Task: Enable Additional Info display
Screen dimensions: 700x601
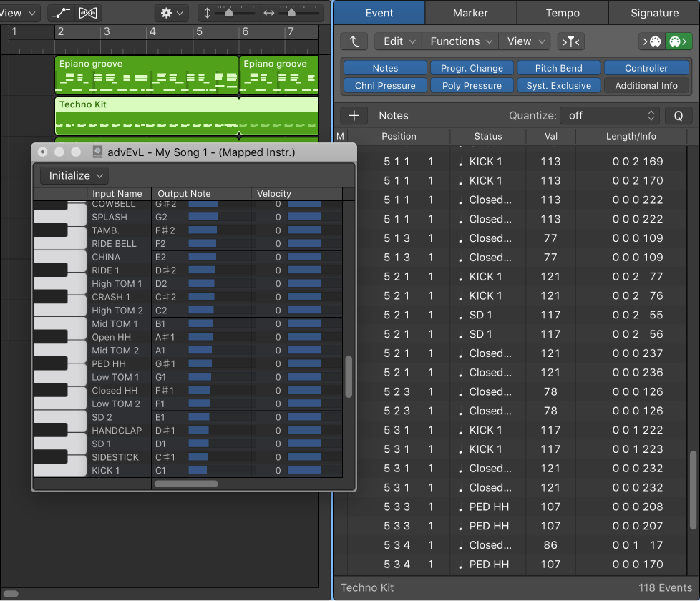Action: [x=646, y=85]
